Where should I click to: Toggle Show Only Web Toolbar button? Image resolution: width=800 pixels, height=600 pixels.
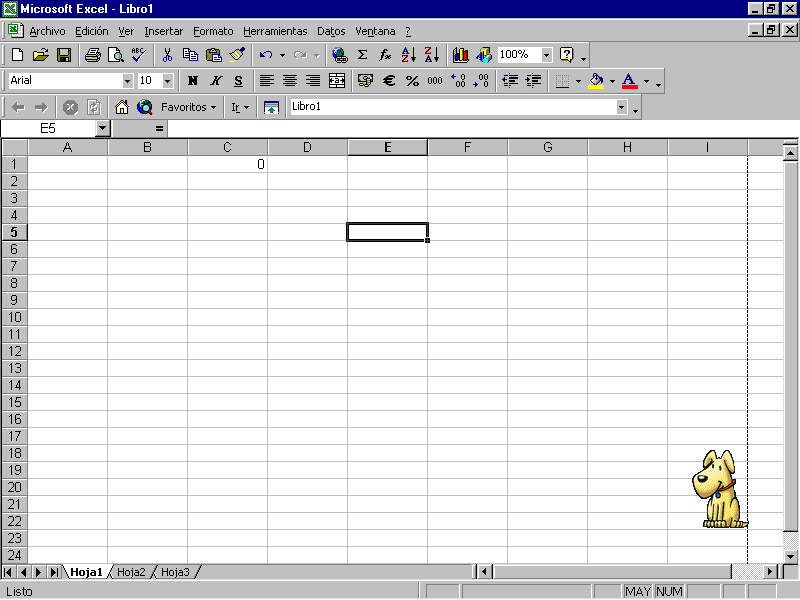click(271, 107)
